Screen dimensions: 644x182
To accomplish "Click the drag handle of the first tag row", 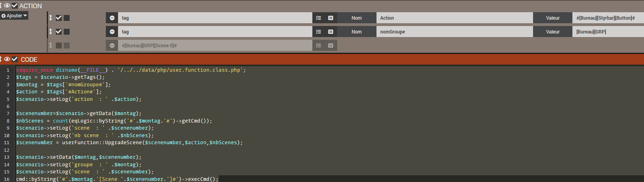I will coord(50,18).
